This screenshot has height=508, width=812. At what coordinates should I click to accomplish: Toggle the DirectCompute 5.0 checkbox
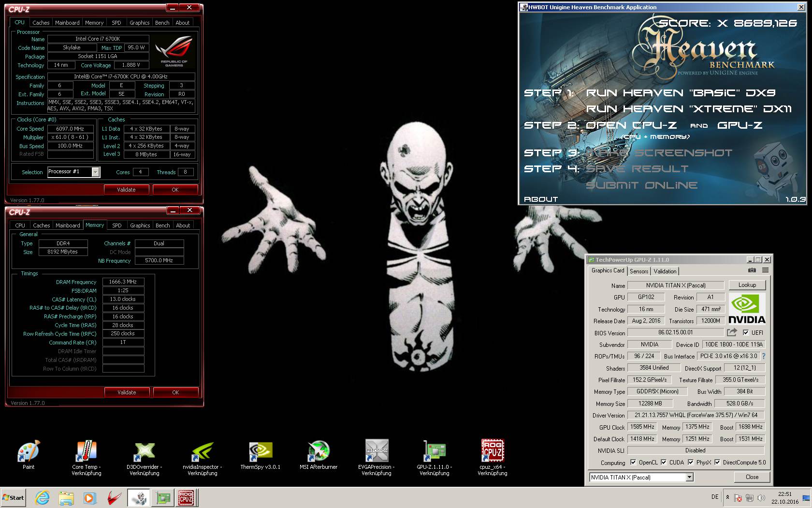tap(717, 462)
